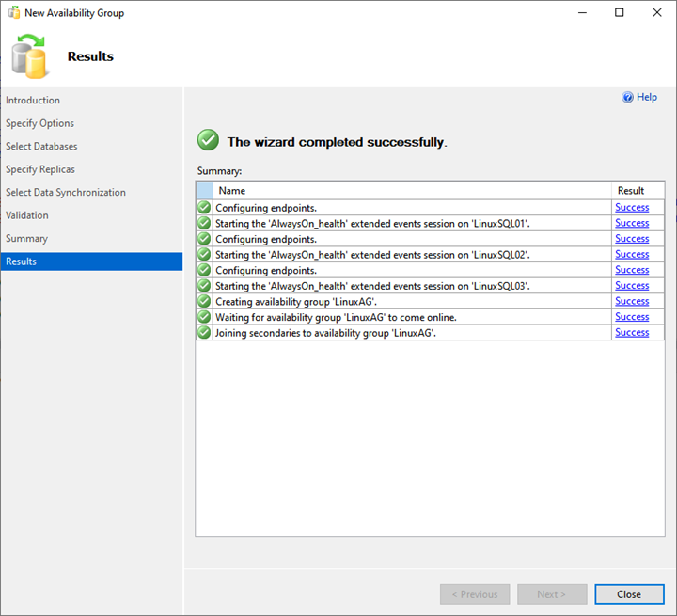The image size is (677, 616).
Task: Select the Select Databases step
Action: click(41, 146)
